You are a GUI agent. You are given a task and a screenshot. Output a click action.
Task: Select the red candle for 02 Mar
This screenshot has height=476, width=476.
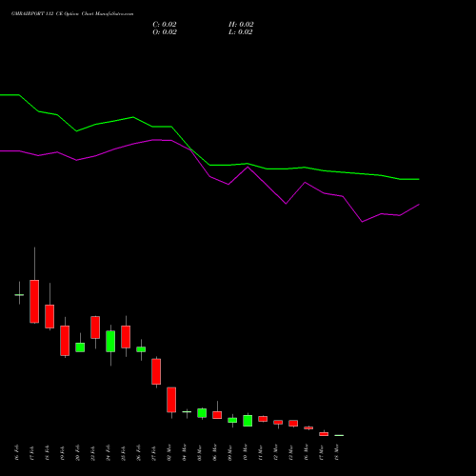171,400
